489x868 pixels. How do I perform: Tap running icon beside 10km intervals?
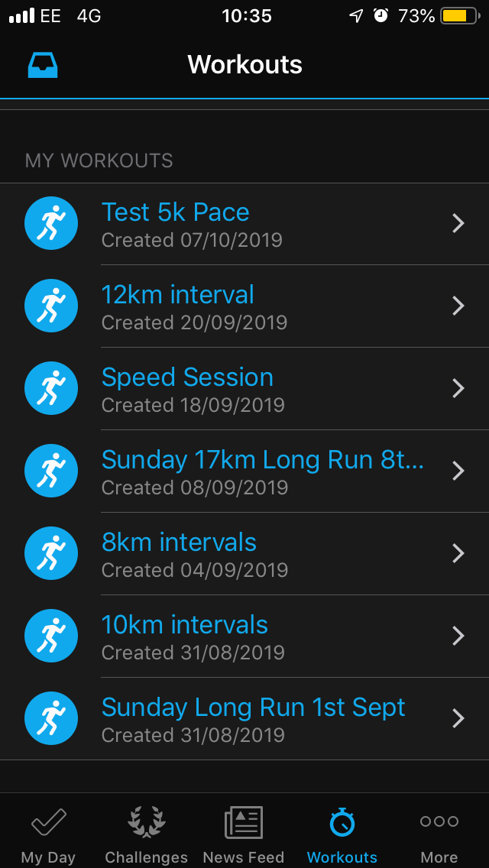[x=51, y=636]
